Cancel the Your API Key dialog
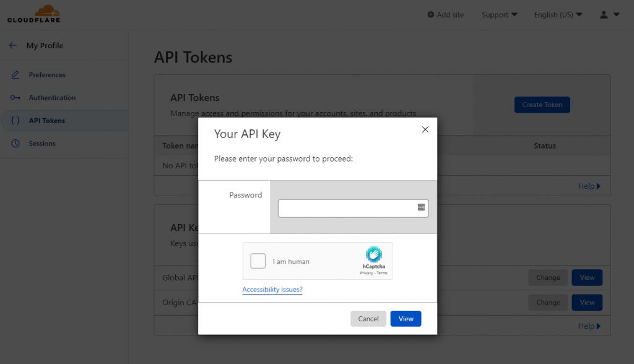Image resolution: width=634 pixels, height=364 pixels. pyautogui.click(x=368, y=318)
